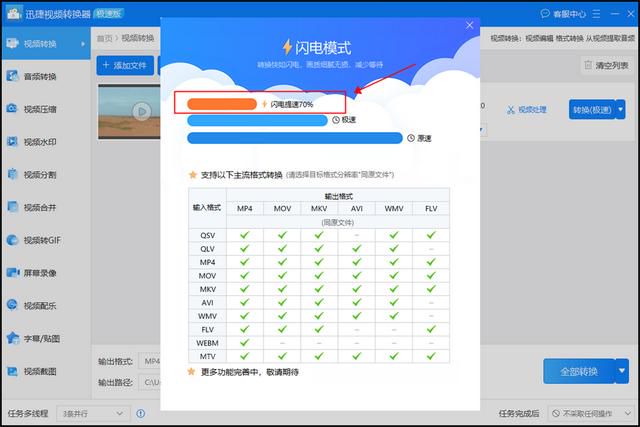This screenshot has width=640, height=427.
Task: Click the 输出格式 MP4 field
Action: tap(150, 361)
